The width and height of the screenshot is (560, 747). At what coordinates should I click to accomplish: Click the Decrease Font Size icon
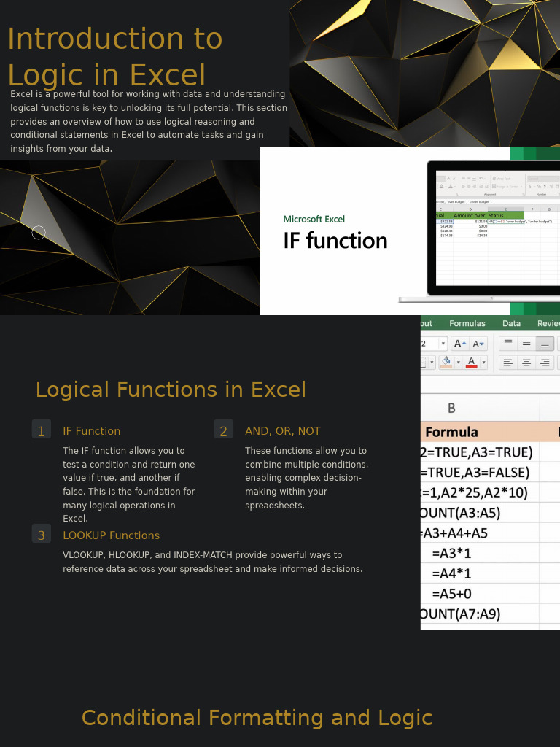pos(478,344)
